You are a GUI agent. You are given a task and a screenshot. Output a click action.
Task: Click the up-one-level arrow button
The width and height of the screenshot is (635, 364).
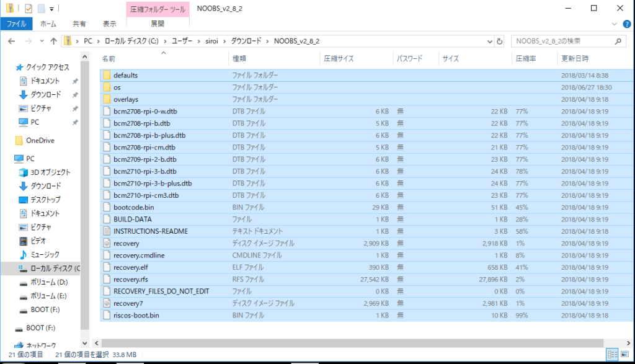coord(53,41)
